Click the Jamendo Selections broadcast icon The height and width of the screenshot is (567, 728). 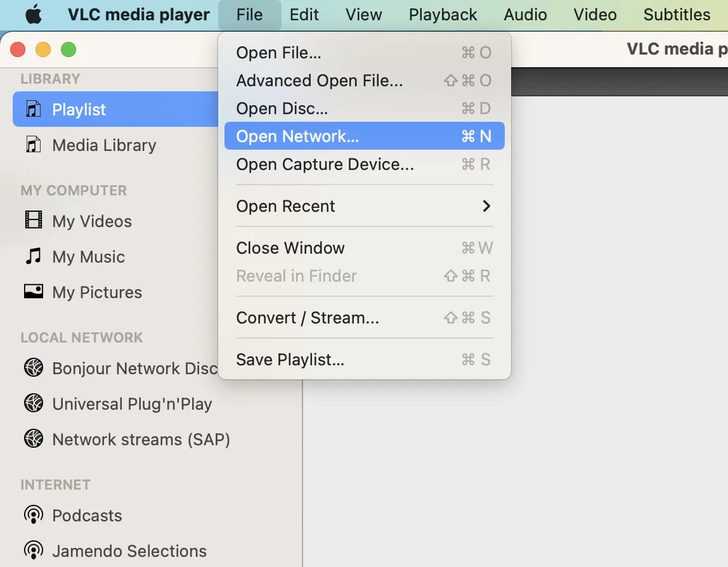click(34, 551)
